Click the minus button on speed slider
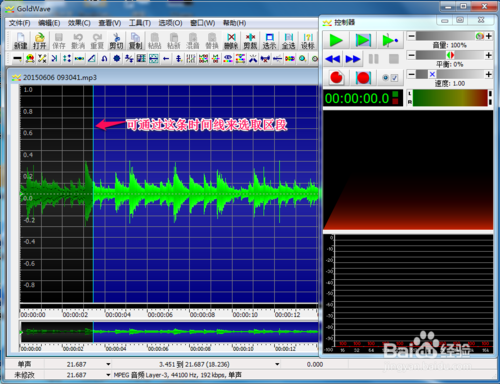Screen dimensions: 500x384 (412, 74)
